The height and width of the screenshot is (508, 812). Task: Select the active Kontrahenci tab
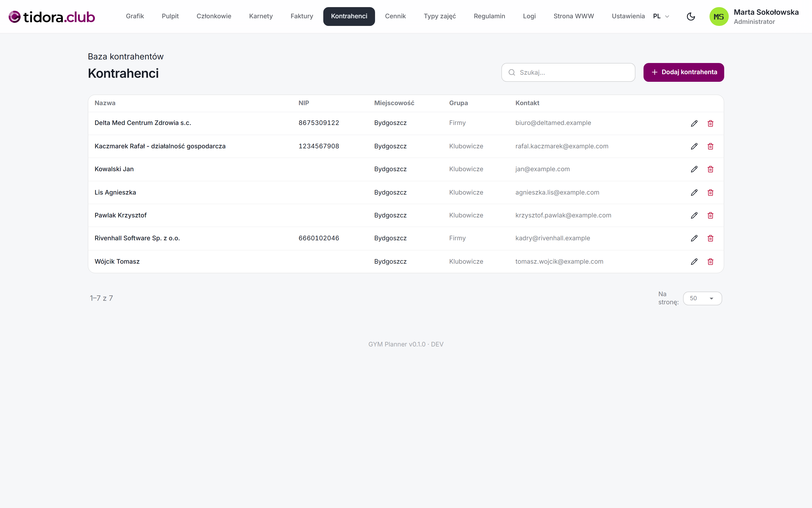[x=349, y=16]
